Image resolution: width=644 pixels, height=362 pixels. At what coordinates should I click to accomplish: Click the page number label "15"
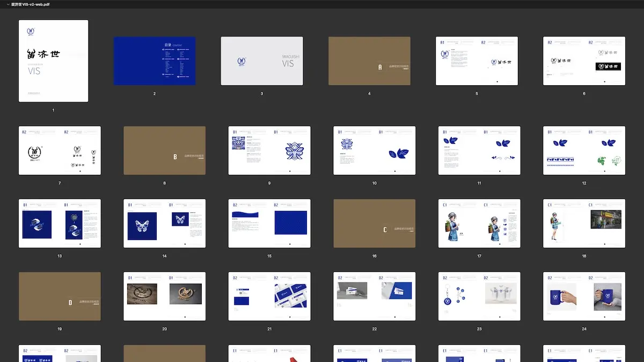tap(269, 256)
